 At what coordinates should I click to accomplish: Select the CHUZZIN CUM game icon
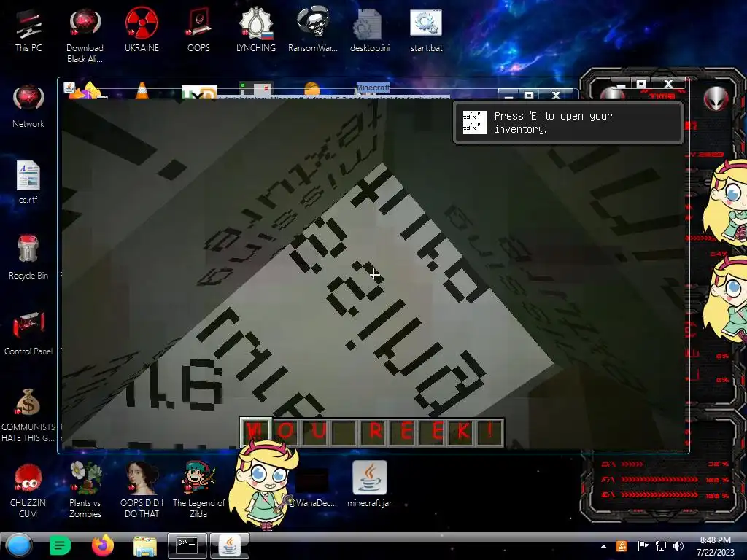coord(28,491)
